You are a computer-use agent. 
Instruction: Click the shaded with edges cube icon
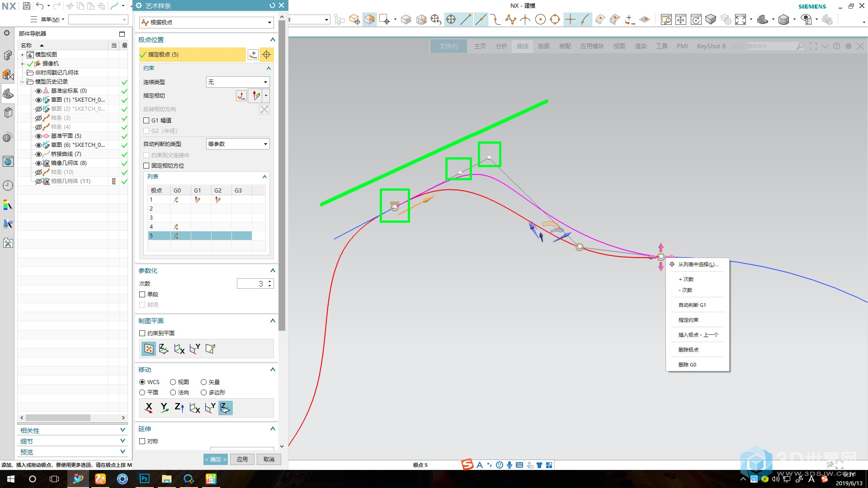coord(784,19)
